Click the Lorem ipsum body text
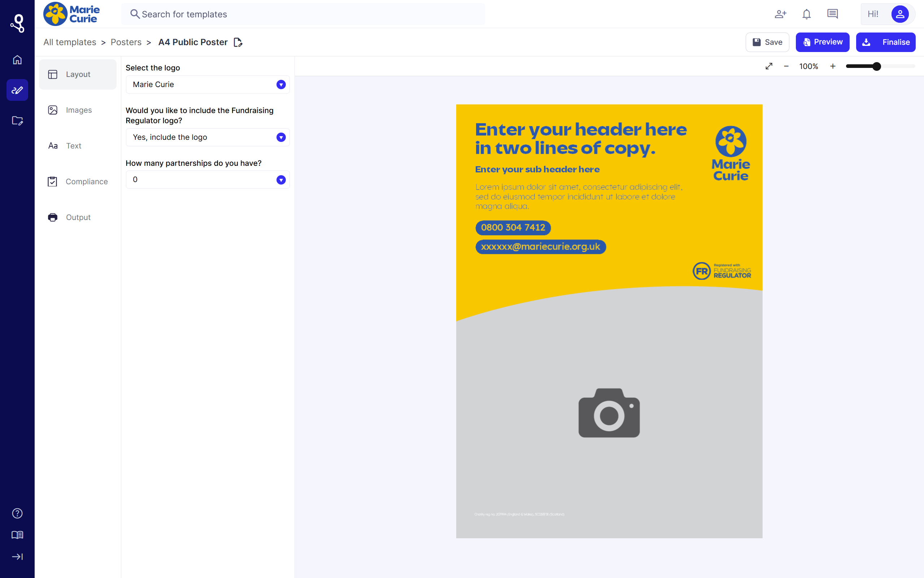This screenshot has width=924, height=578. point(579,197)
